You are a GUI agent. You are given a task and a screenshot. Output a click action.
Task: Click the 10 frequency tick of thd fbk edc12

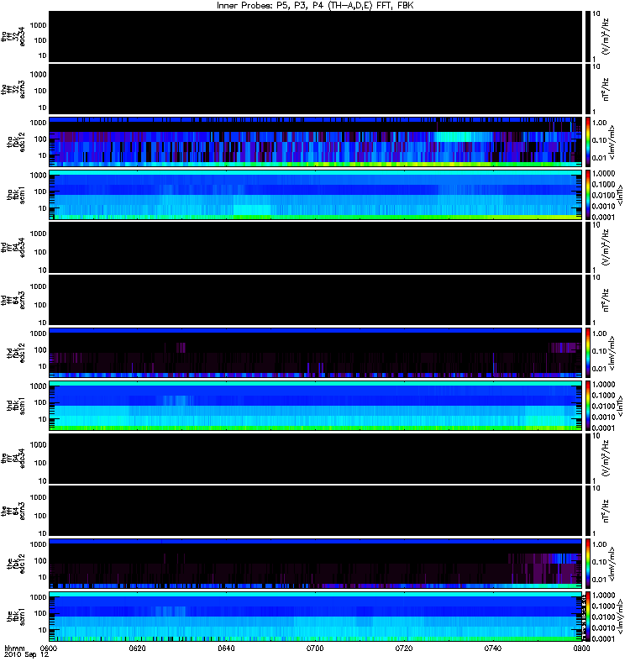43,367
